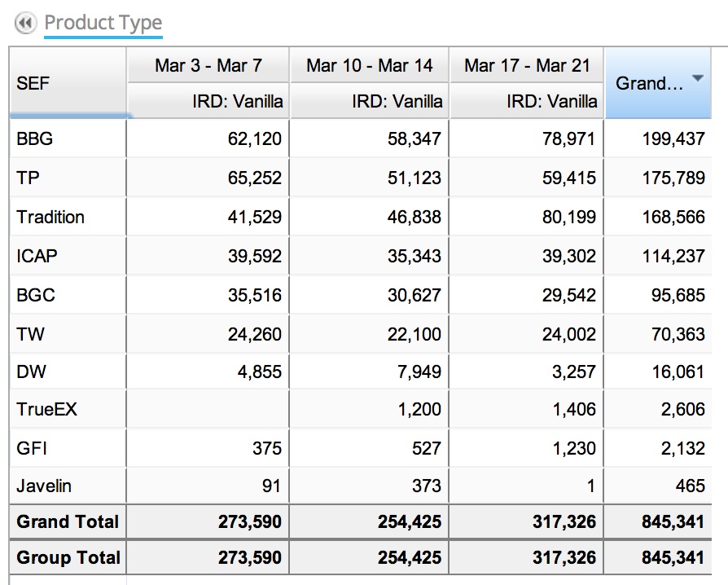Click TW value 24,002
Viewport: 728px width, 585px height.
pyautogui.click(x=568, y=334)
